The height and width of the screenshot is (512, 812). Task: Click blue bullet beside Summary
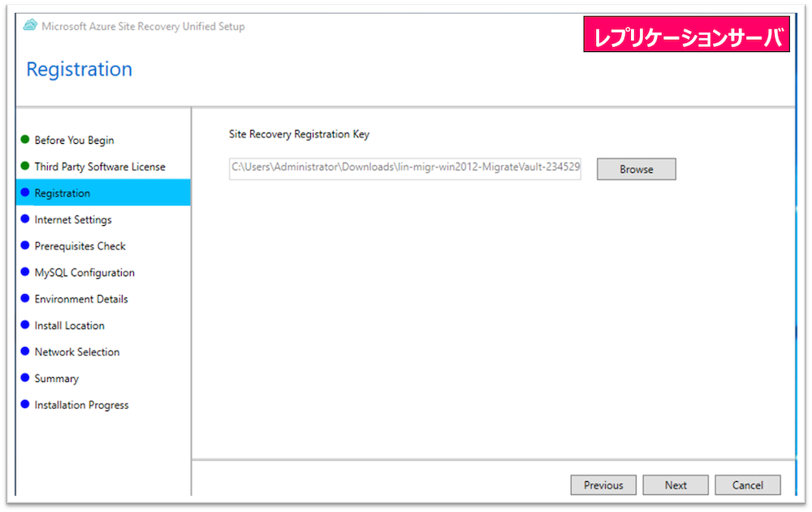click(x=25, y=377)
